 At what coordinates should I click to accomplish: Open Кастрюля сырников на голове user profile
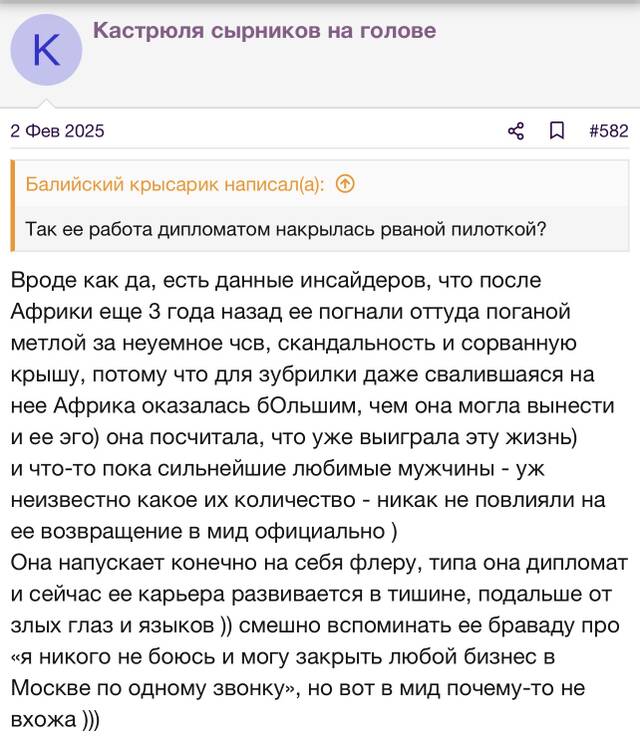(x=264, y=31)
